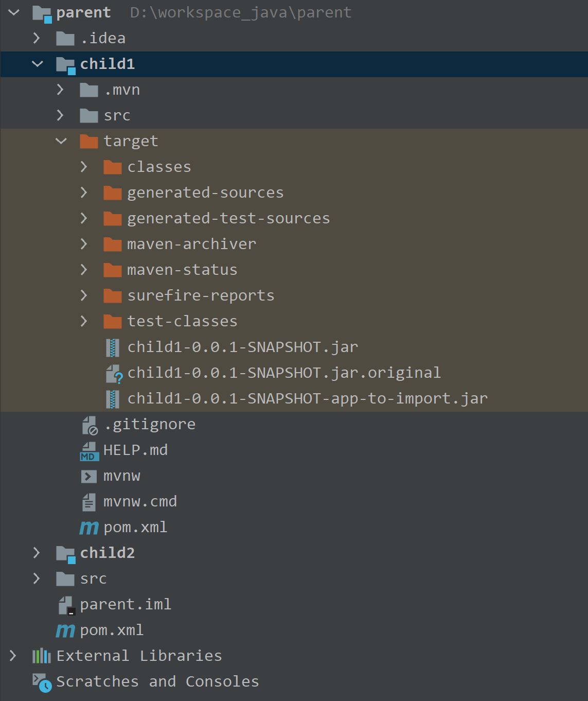Viewport: 588px width, 701px height.
Task: Click the External Libraries icon
Action: point(41,656)
